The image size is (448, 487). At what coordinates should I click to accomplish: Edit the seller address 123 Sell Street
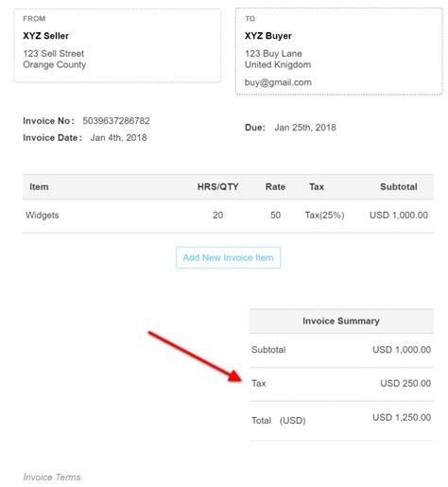(54, 54)
